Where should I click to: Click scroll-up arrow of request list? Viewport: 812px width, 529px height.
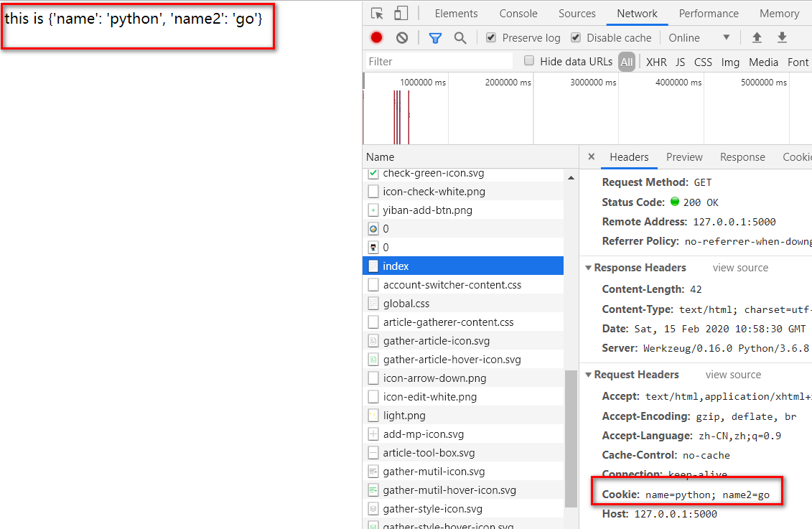pos(571,177)
